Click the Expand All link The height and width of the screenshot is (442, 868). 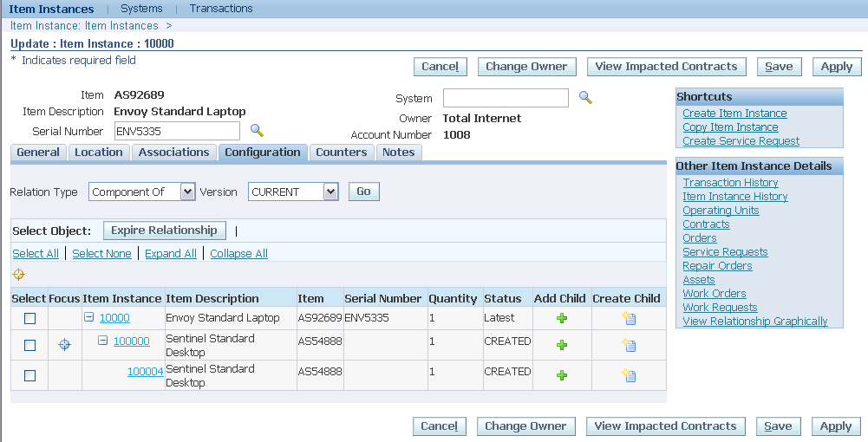pos(171,253)
